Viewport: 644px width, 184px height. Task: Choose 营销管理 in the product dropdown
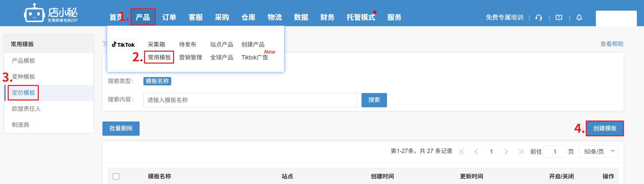pyautogui.click(x=191, y=57)
